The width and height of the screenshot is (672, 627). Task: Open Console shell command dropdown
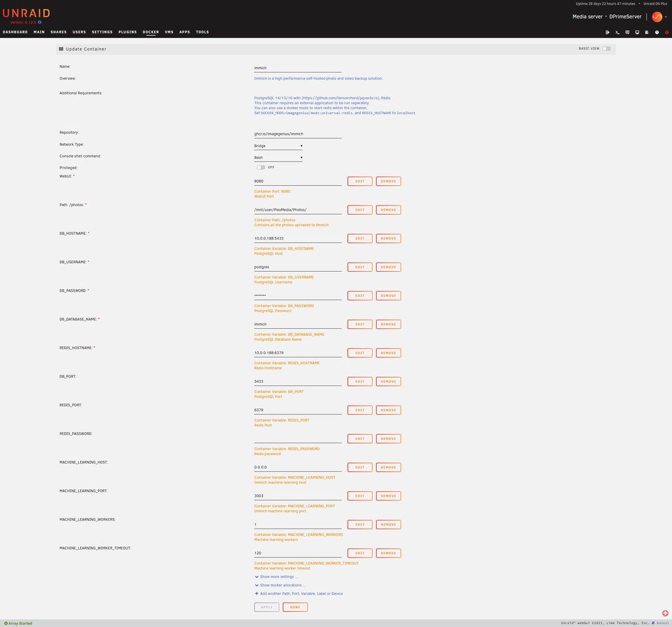click(x=278, y=158)
